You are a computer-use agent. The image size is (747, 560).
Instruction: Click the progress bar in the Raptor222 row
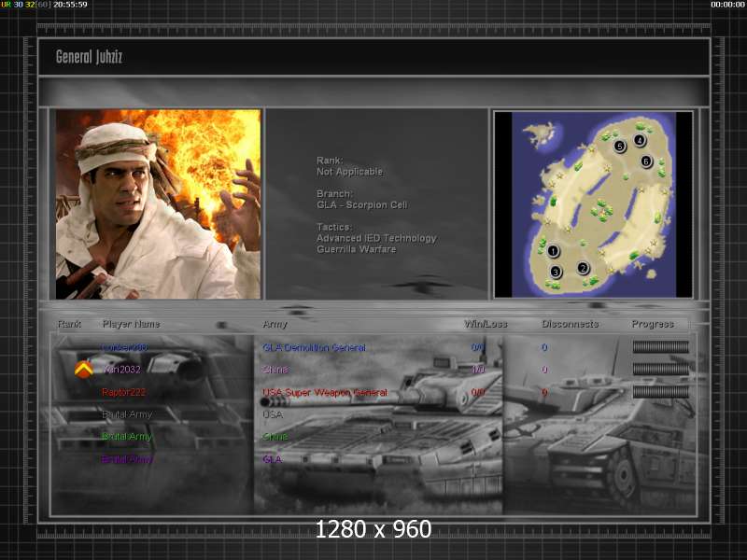660,392
